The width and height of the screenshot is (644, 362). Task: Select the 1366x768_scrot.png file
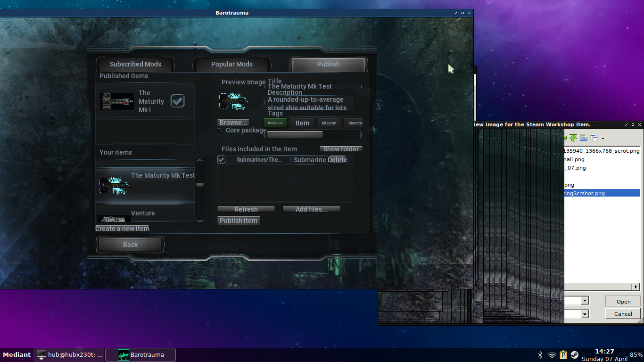point(602,151)
